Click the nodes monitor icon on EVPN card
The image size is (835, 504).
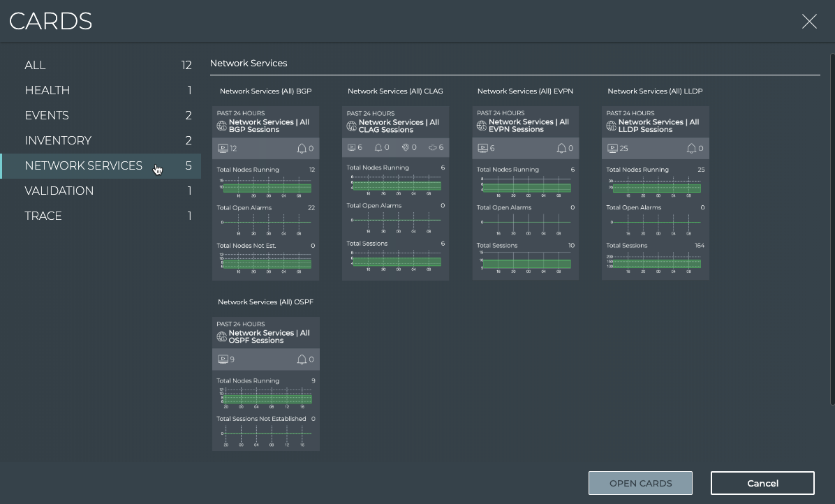[x=482, y=148]
